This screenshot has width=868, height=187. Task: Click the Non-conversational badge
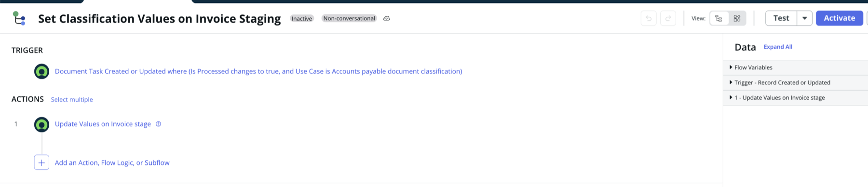click(349, 18)
